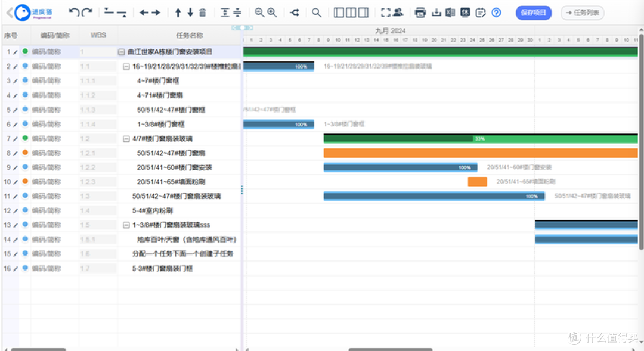Select the 序号 column header
The height and width of the screenshot is (351, 644).
click(11, 36)
